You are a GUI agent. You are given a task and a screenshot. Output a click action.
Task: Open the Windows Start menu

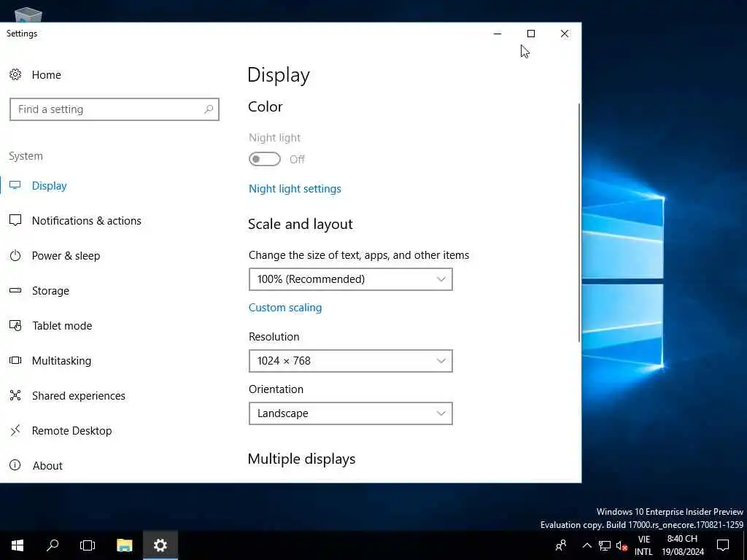pyautogui.click(x=18, y=545)
